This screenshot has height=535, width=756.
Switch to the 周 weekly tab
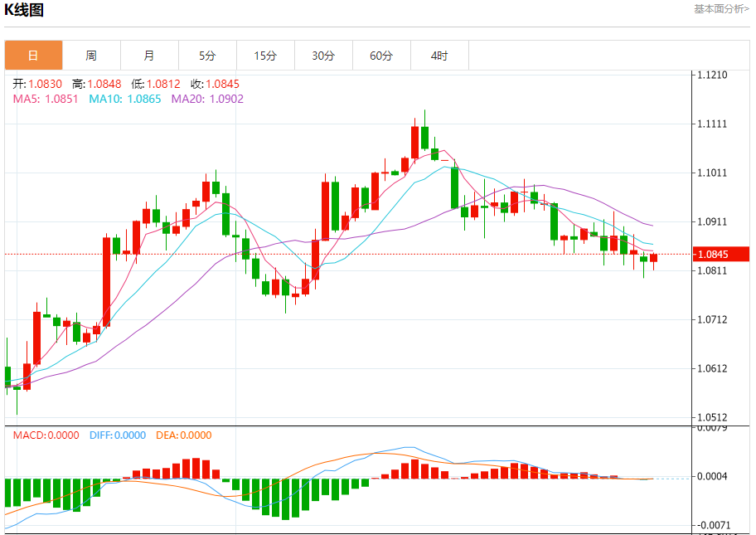pyautogui.click(x=91, y=56)
